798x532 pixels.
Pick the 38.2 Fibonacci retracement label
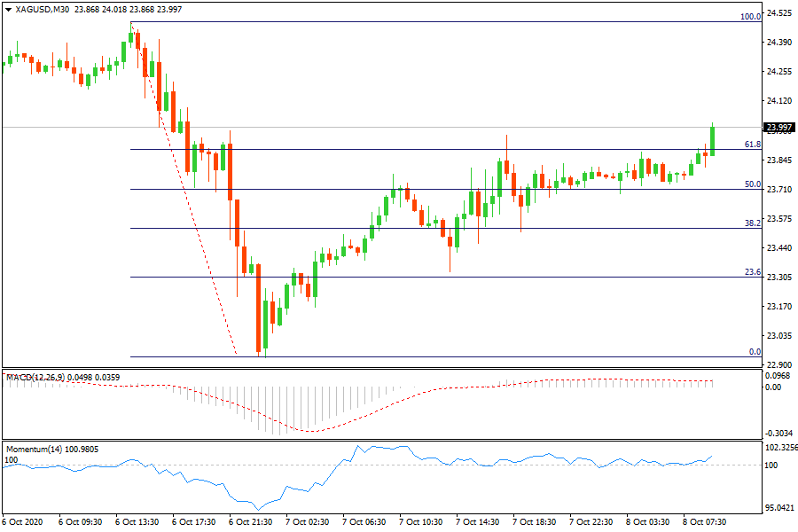(x=753, y=224)
